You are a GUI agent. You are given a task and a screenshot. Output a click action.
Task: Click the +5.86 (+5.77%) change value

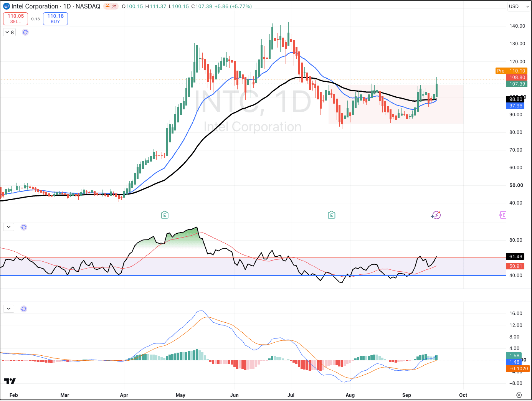(x=233, y=7)
